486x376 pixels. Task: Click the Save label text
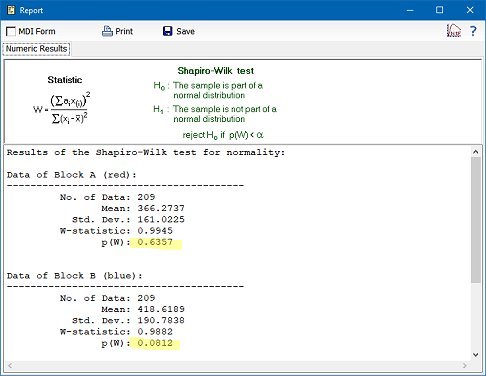tap(185, 31)
